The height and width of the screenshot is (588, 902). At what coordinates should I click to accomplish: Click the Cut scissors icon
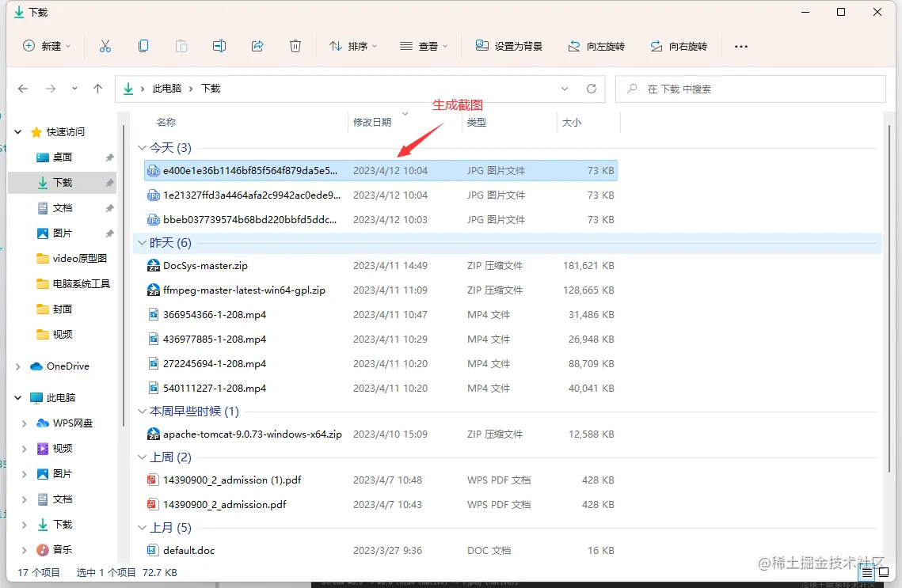105,46
